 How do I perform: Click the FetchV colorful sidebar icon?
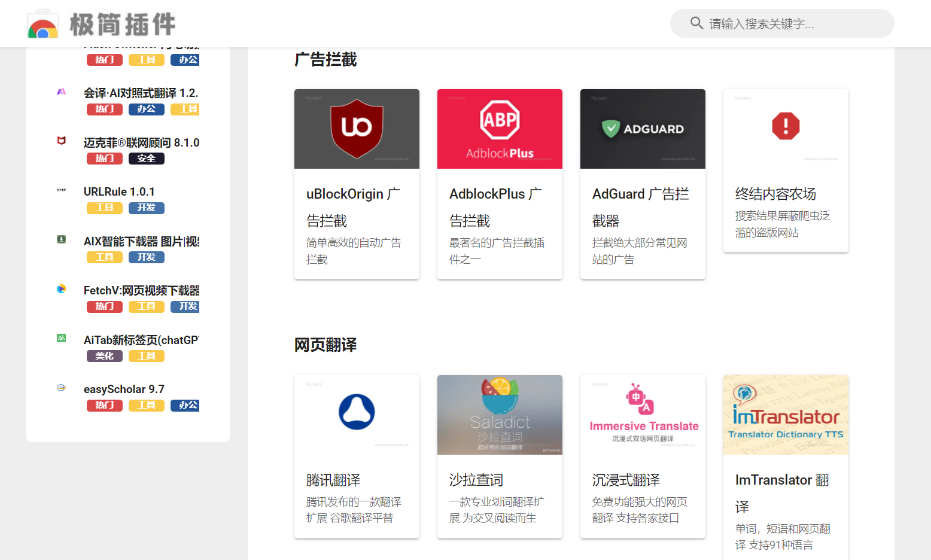click(61, 289)
